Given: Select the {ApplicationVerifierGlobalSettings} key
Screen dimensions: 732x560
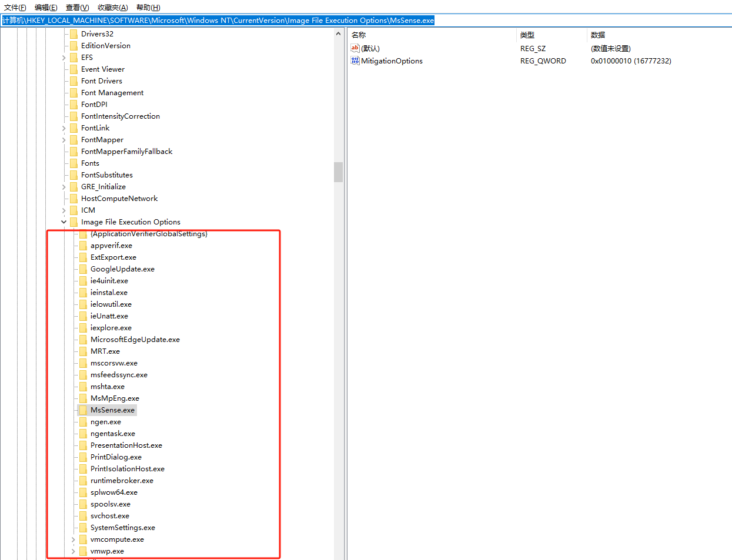Looking at the screenshot, I should [149, 234].
